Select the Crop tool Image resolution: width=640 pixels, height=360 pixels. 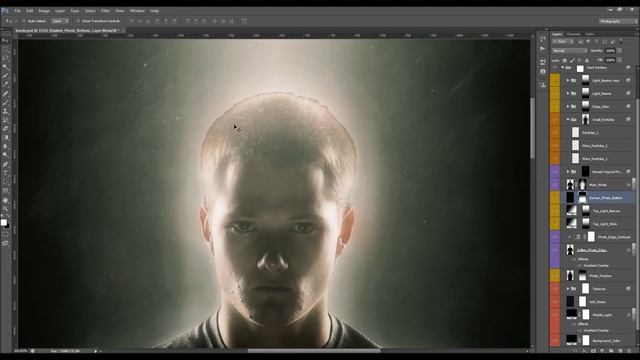tap(5, 76)
